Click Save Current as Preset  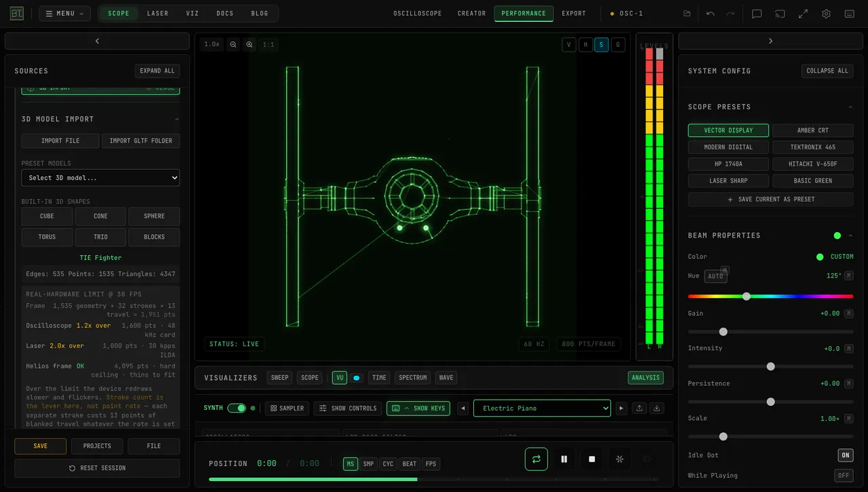click(770, 200)
